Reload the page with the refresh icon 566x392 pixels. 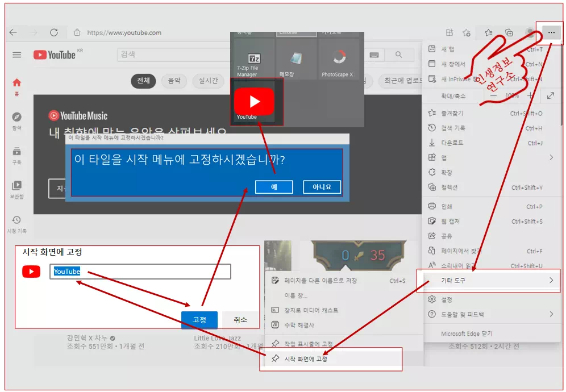[x=54, y=32]
